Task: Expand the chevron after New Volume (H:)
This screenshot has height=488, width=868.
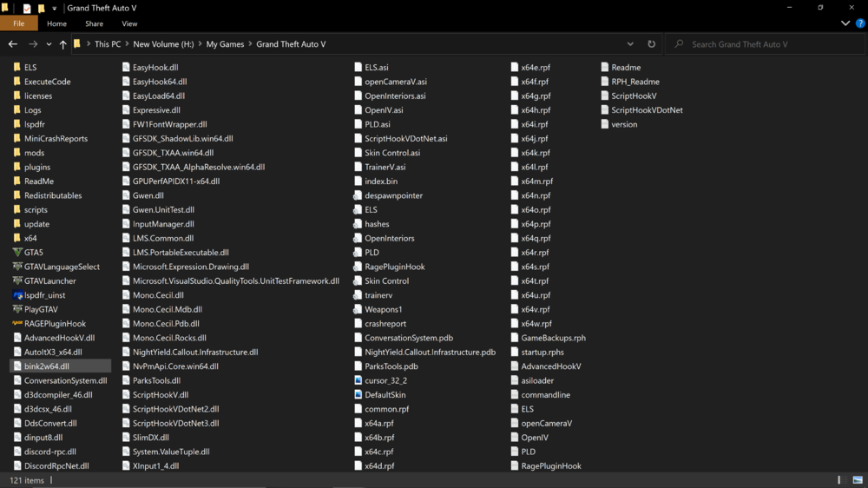Action: [x=201, y=43]
